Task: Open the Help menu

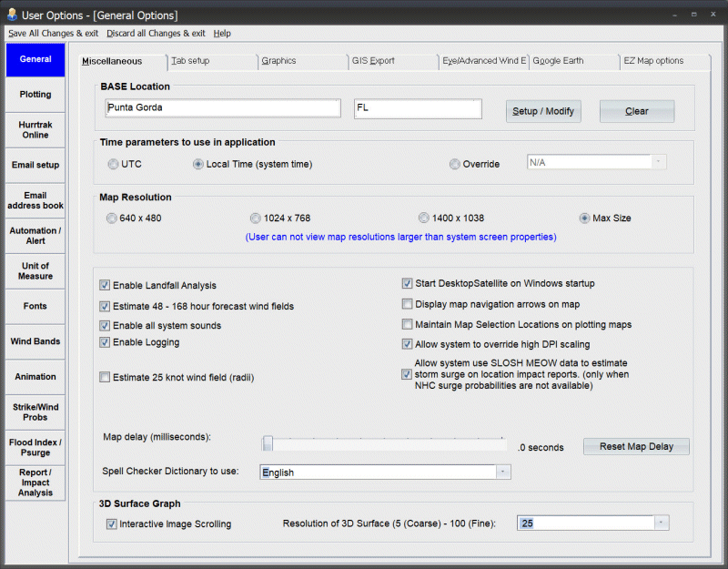Action: tap(222, 34)
